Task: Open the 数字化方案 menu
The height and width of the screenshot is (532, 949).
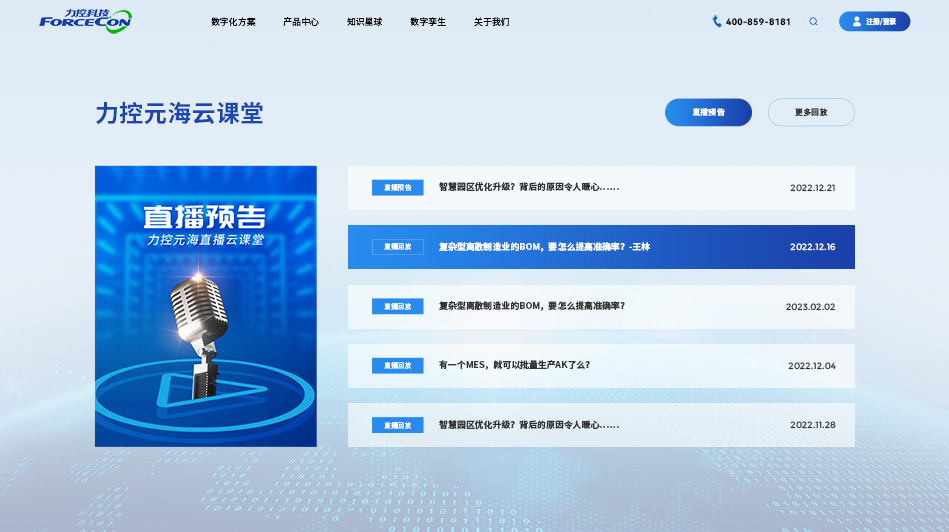Action: [x=233, y=22]
